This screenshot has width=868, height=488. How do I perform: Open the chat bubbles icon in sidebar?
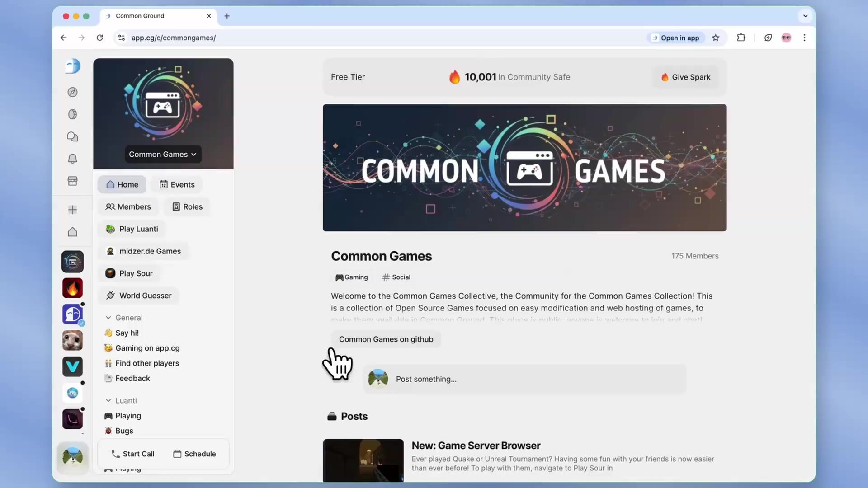pos(72,136)
